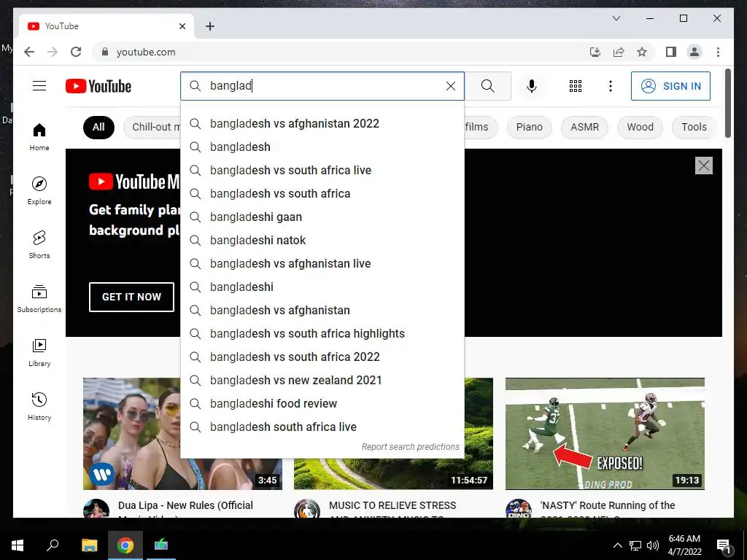Pick the 'bangladesh vs afghanistan' suggestion
Screen dimensions: 747x560
322,311
